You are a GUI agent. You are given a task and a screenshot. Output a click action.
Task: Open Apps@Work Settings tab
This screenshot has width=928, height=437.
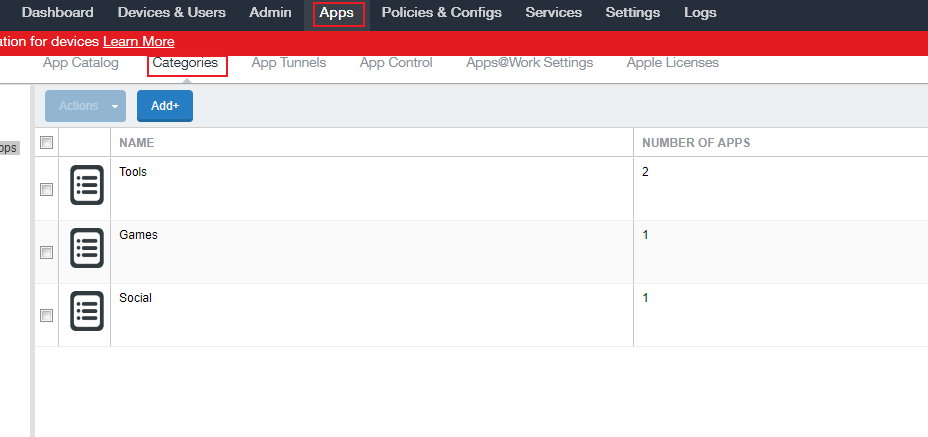[529, 63]
